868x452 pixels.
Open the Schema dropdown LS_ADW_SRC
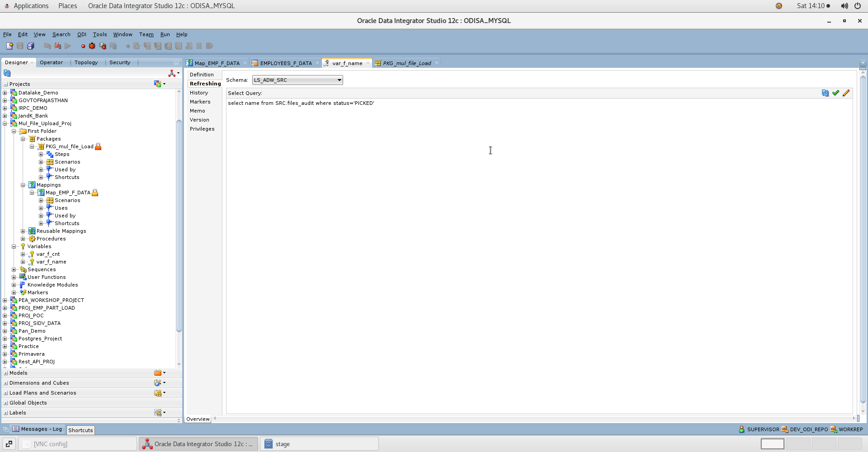tap(297, 80)
